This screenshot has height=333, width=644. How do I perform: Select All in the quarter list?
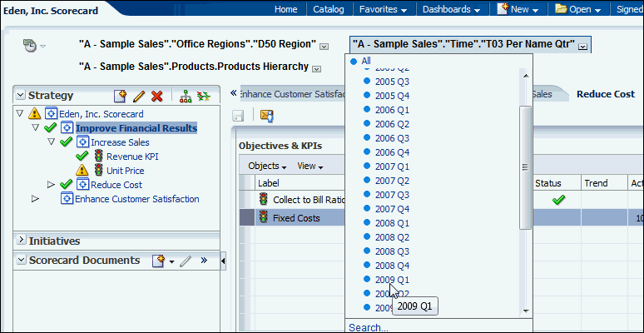366,62
